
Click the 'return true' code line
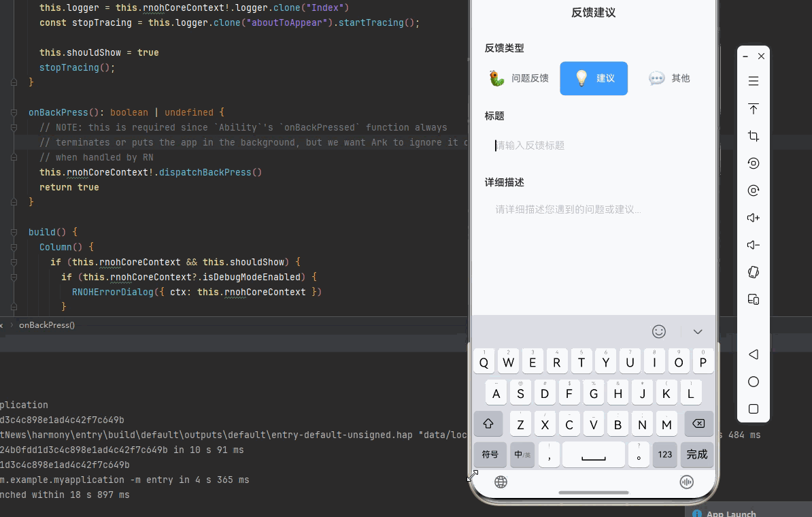pos(69,187)
